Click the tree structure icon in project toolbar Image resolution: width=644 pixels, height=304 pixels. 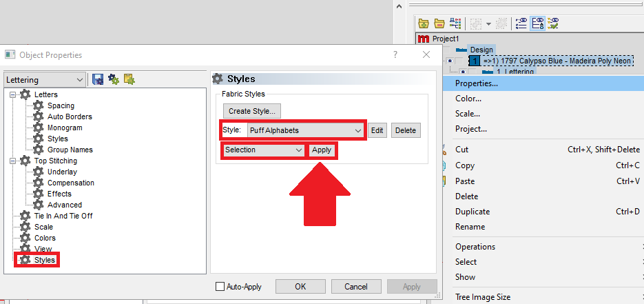coord(455,23)
